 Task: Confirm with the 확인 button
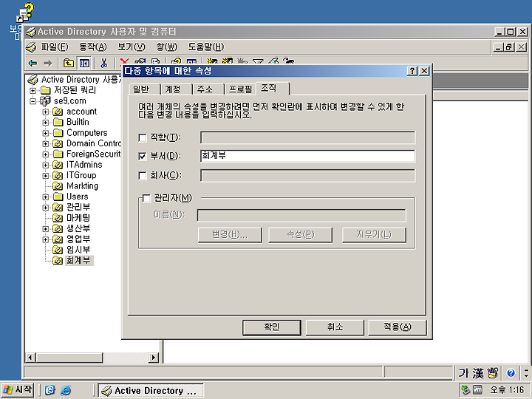pyautogui.click(x=271, y=327)
